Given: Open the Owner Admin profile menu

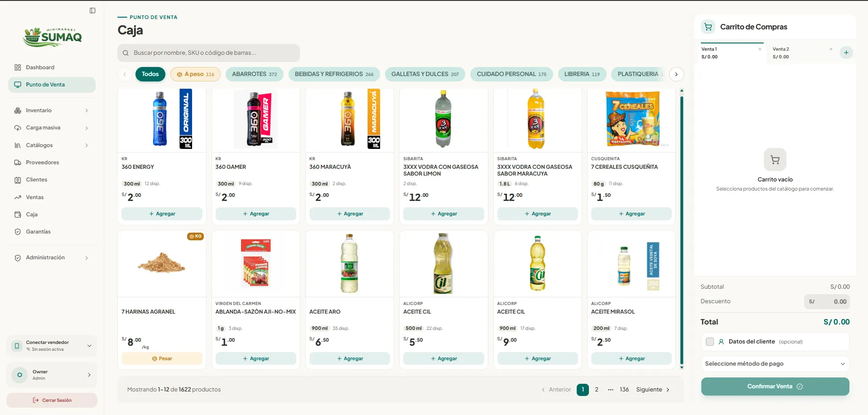Looking at the screenshot, I should [52, 375].
